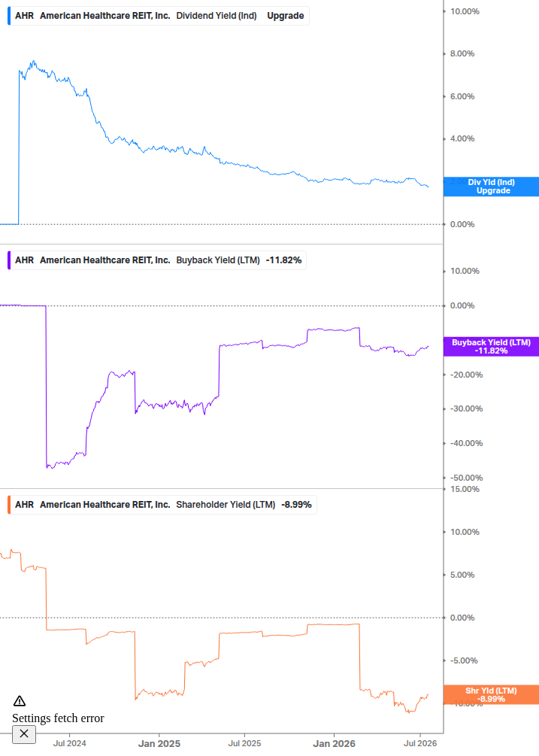This screenshot has width=539, height=756.
Task: Click the -40.00% label on buyback axis
Action: (x=466, y=443)
